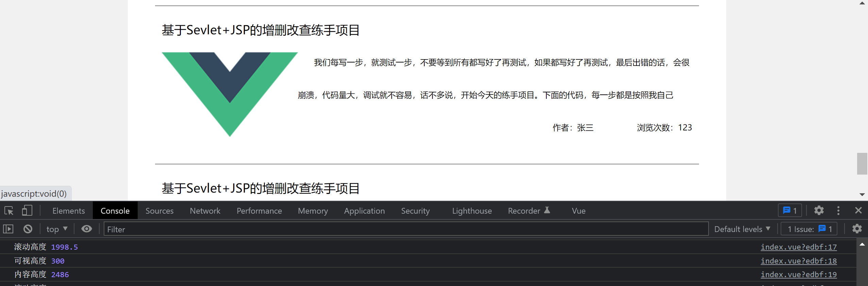Click the page scrollbar down arrow

point(862,194)
